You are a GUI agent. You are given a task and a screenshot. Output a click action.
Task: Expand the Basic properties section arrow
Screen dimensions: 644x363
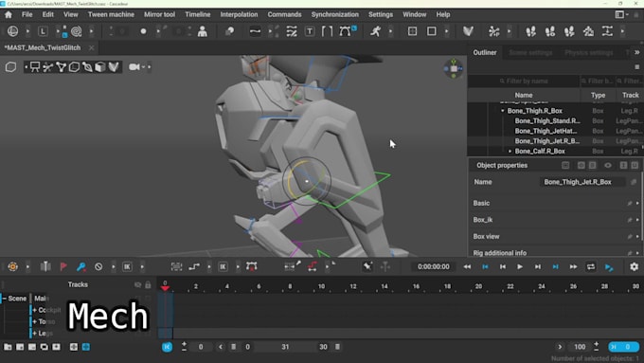tap(637, 203)
